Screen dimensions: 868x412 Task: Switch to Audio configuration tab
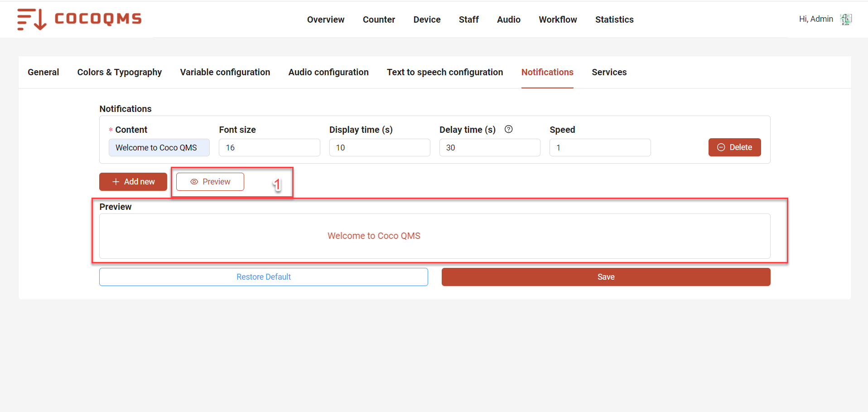pos(328,72)
